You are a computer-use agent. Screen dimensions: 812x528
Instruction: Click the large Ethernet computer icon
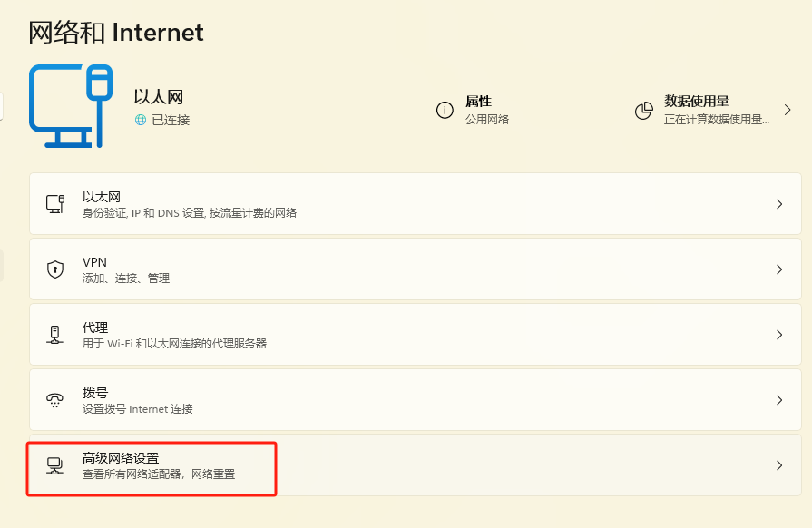click(71, 106)
